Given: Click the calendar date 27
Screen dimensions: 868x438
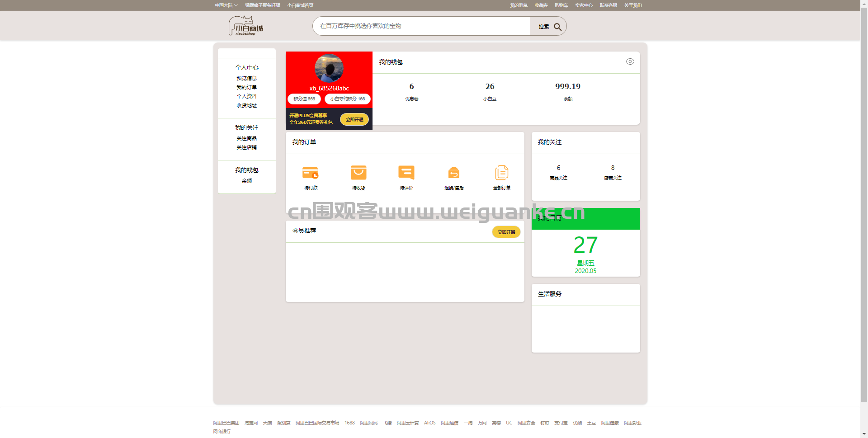Looking at the screenshot, I should click(585, 245).
